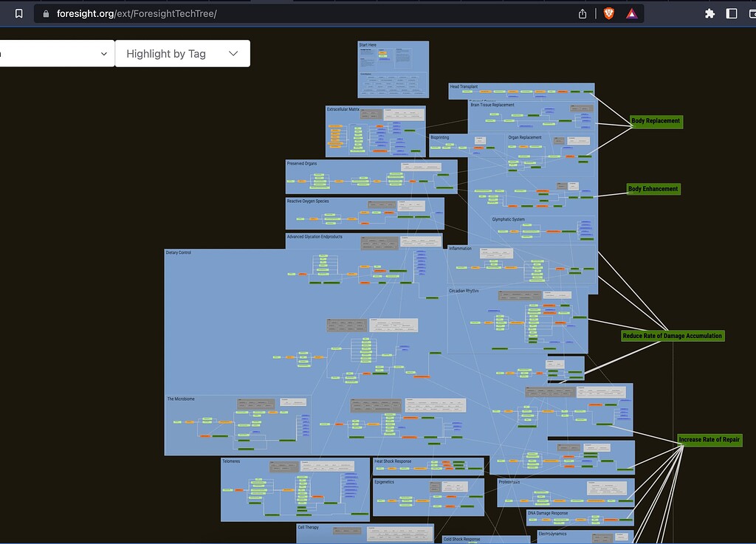Image resolution: width=756 pixels, height=544 pixels.
Task: Open the Highlight by Tag dropdown
Action: click(182, 53)
